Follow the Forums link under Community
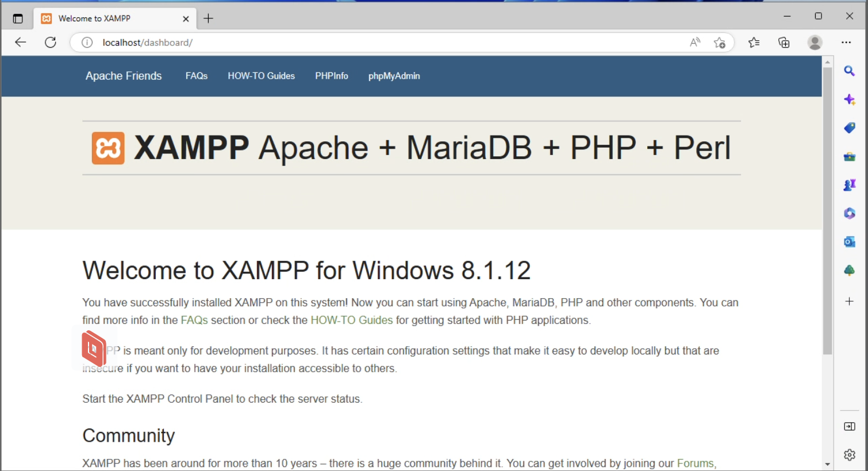Screen dimensions: 868x471 pyautogui.click(x=695, y=464)
